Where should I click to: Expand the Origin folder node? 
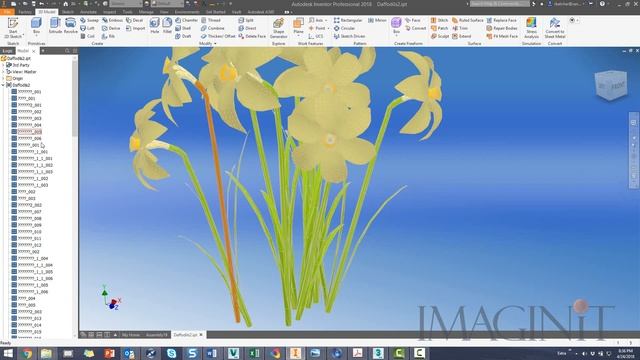tap(3, 78)
